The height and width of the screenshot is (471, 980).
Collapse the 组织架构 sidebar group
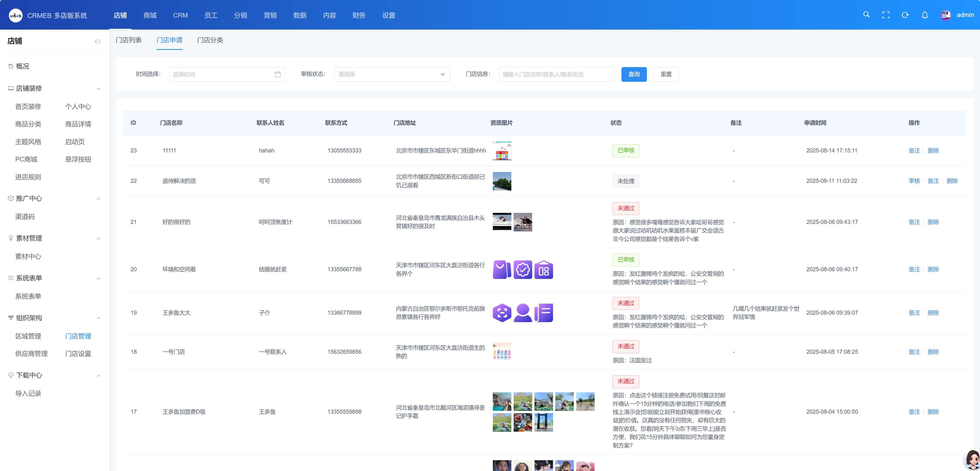tap(99, 318)
